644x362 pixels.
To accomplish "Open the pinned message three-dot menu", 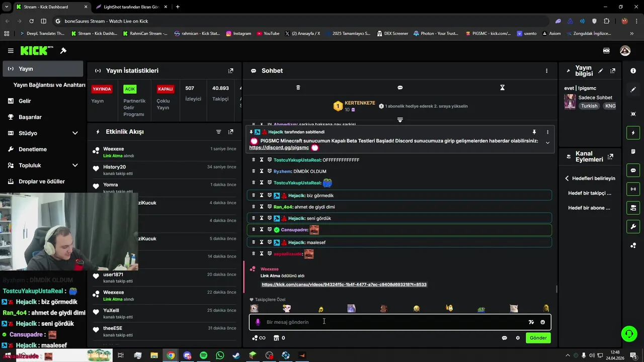I will (547, 132).
